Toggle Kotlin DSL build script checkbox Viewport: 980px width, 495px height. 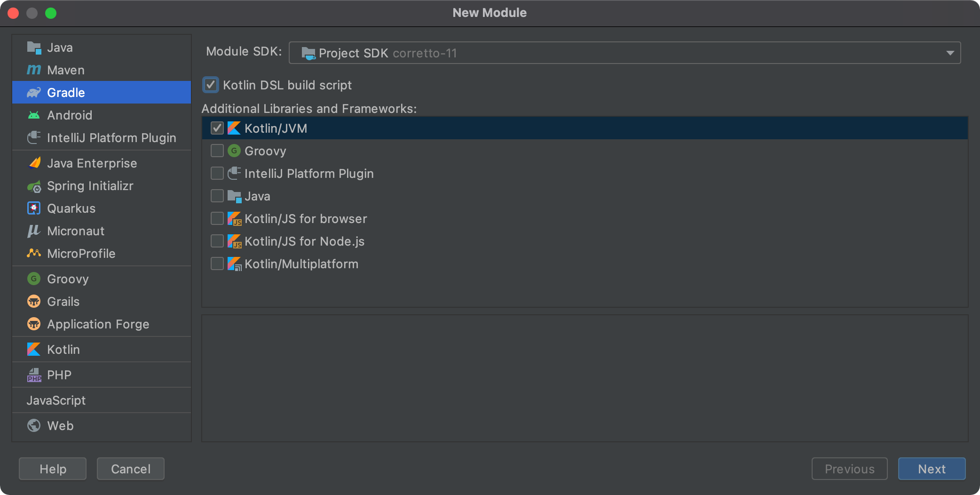coord(211,85)
